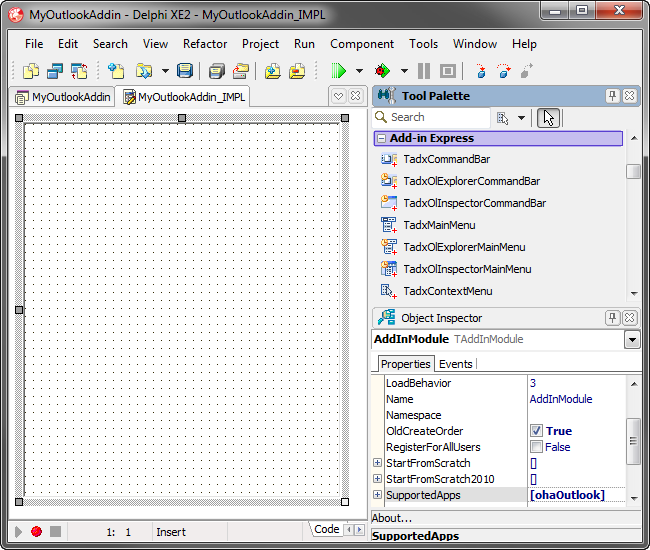Close the current editor page

[355, 96]
